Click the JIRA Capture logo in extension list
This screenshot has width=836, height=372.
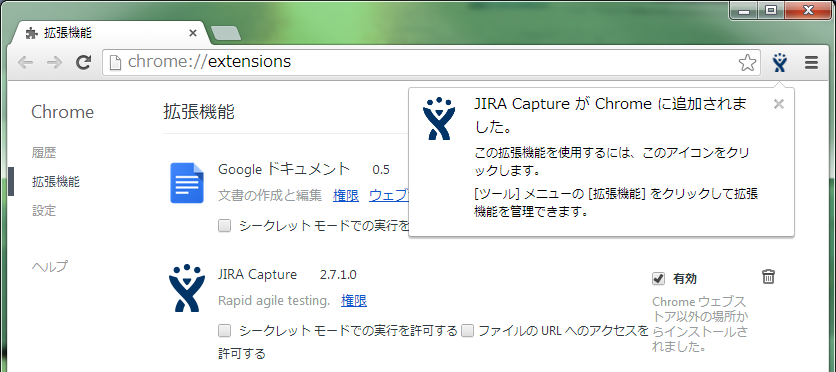187,288
